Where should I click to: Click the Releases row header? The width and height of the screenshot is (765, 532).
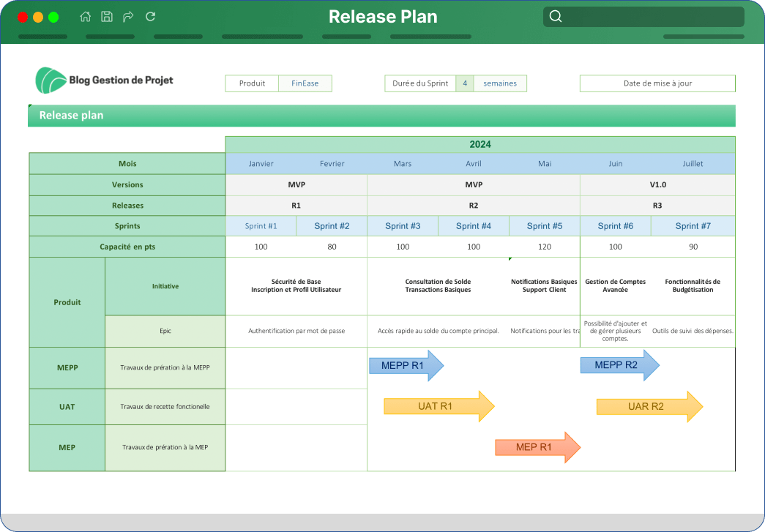(x=127, y=206)
